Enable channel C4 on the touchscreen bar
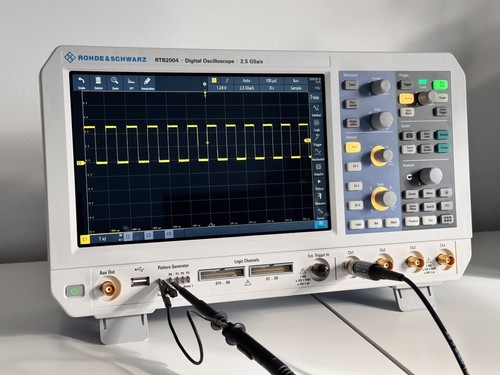The image size is (500, 375). 169,234
